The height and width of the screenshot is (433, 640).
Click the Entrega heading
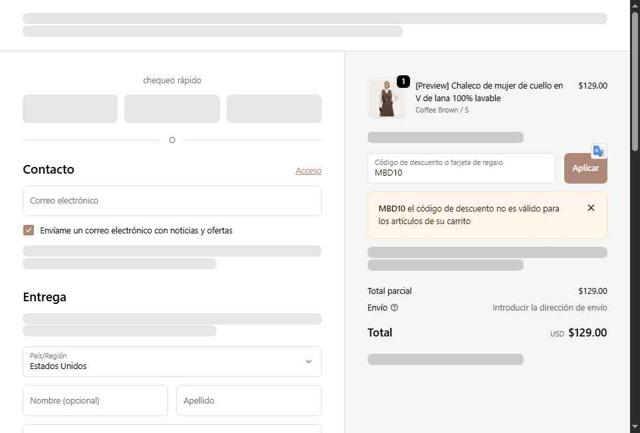[x=44, y=297]
